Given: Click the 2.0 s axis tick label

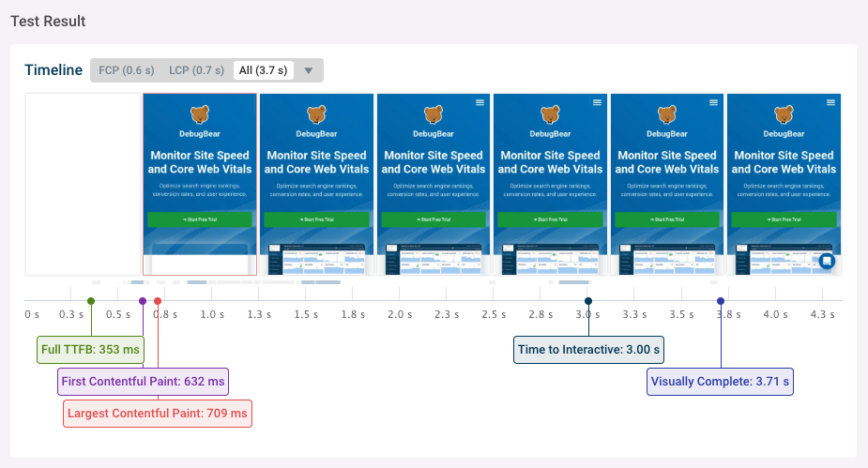Looking at the screenshot, I should tap(400, 314).
